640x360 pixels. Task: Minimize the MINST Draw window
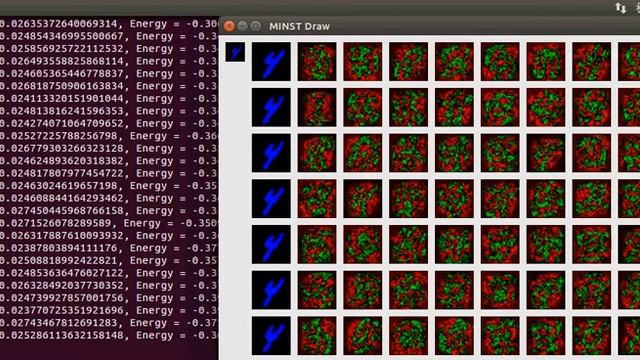242,26
